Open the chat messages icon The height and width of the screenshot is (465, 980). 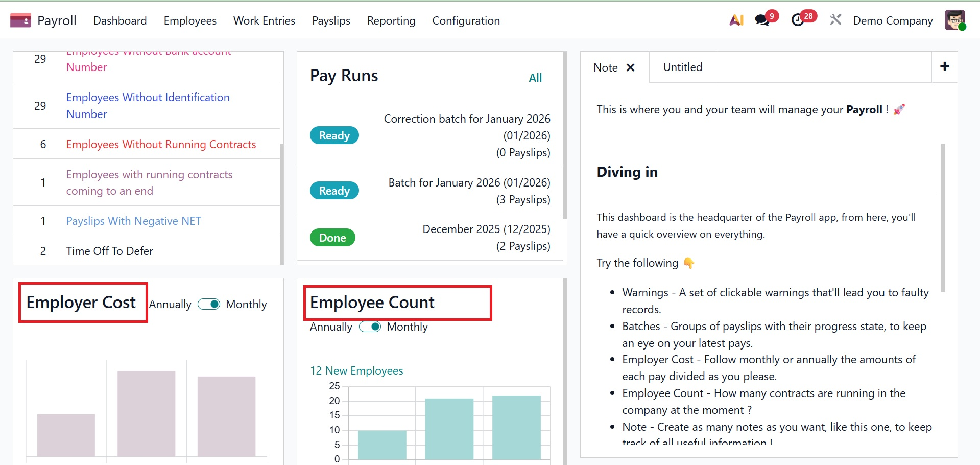coord(762,20)
